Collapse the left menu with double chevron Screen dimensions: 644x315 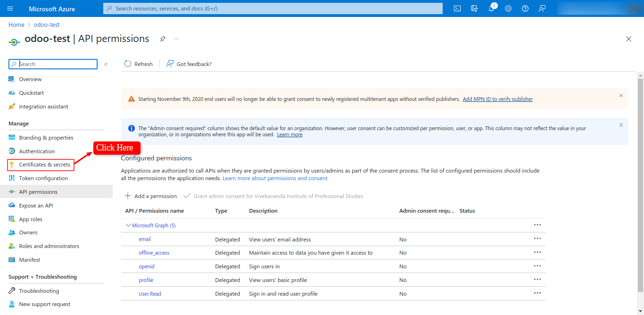pos(106,64)
